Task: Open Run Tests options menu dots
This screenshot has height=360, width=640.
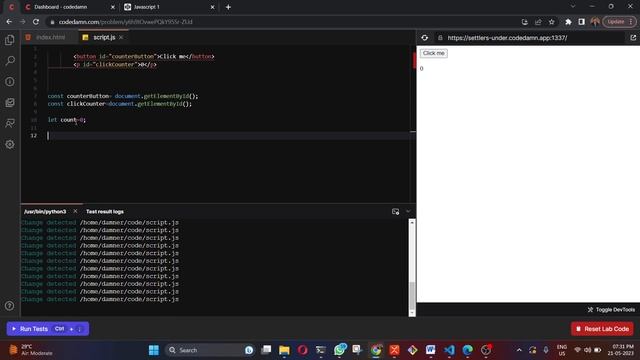Action: click(x=80, y=329)
